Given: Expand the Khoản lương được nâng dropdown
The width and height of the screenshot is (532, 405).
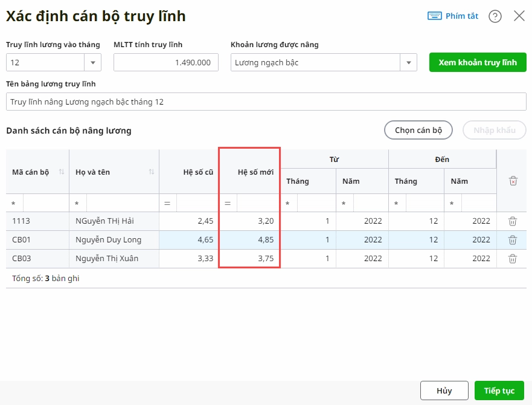Looking at the screenshot, I should point(408,62).
